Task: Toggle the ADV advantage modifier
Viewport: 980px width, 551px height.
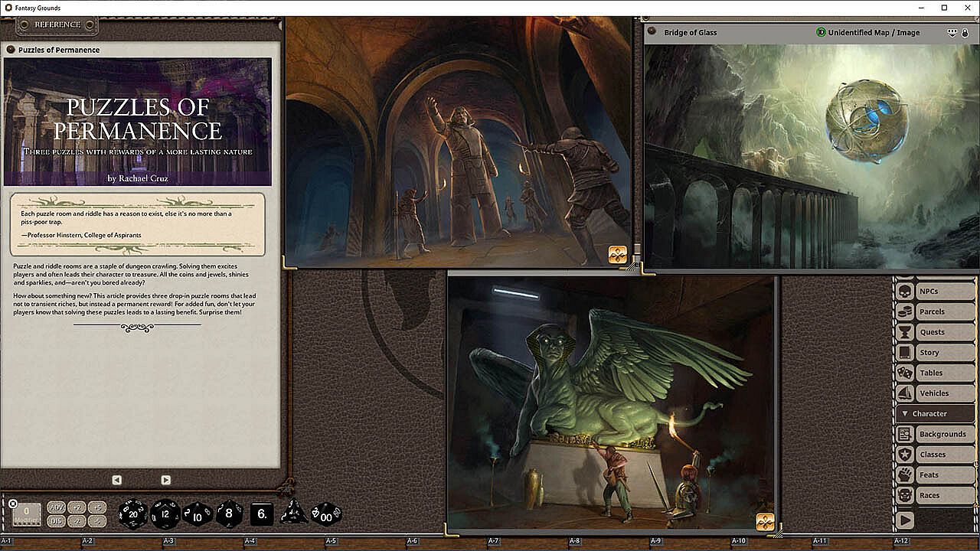Action: (57, 507)
